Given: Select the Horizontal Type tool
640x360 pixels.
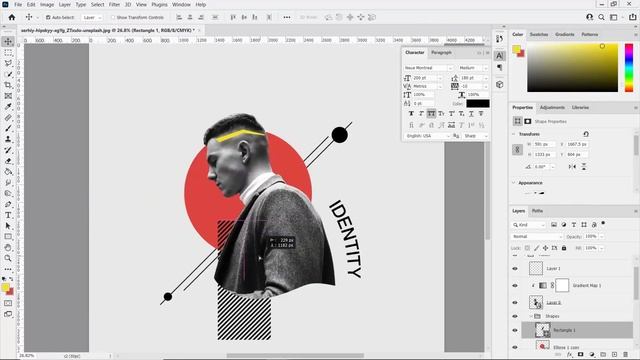Looking at the screenshot, I should click(8, 215).
